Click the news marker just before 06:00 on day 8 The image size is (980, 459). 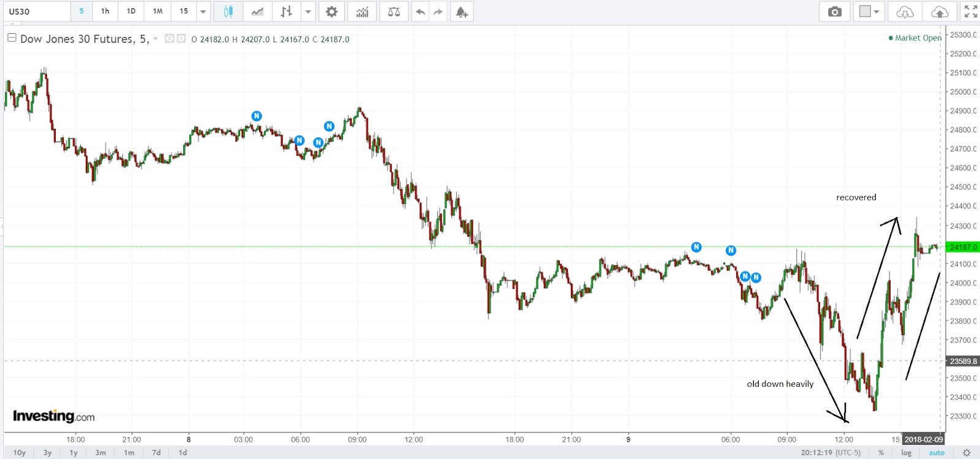[x=300, y=140]
